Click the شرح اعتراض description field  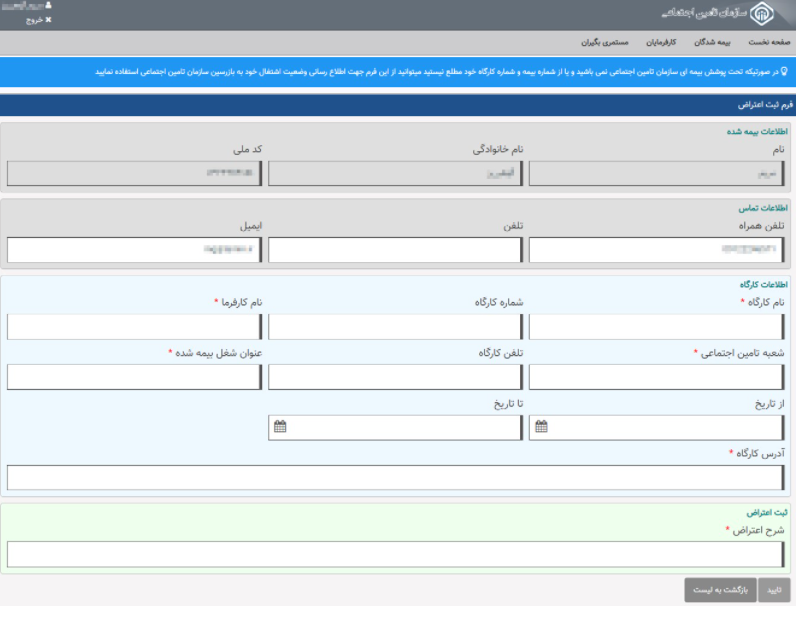pyautogui.click(x=395, y=554)
